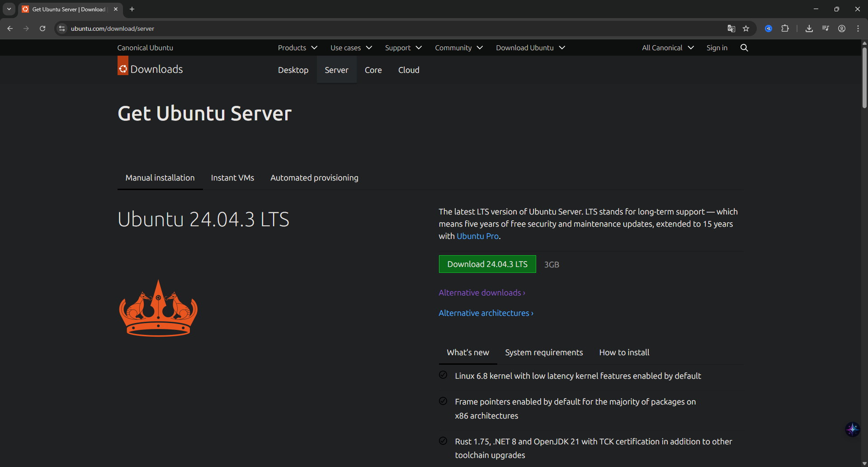Reload the page with the refresh icon
This screenshot has height=467, width=868.
pos(42,29)
